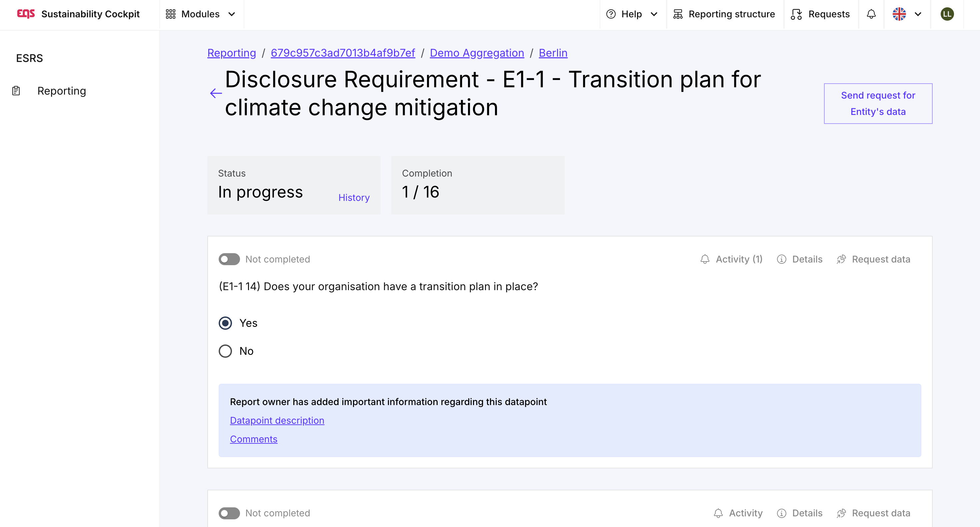
Task: Open the Reporting structure menu item
Action: click(724, 14)
